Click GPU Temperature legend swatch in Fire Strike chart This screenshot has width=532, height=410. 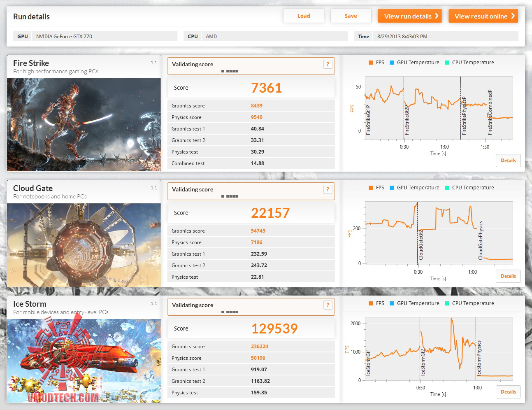[392, 63]
